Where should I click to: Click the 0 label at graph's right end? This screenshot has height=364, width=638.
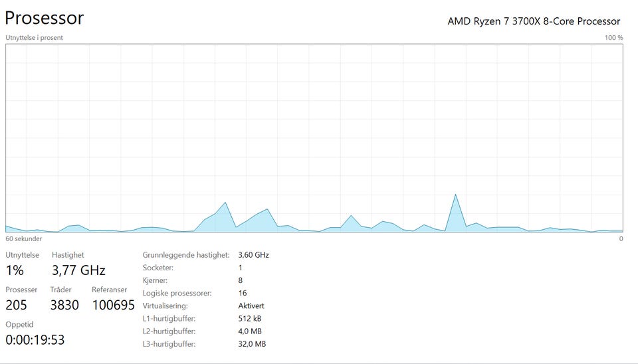point(621,238)
